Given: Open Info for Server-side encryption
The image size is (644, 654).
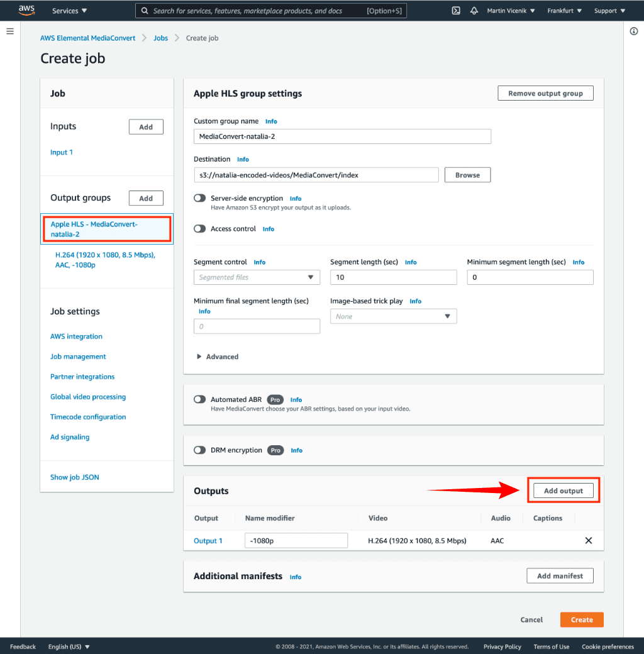Looking at the screenshot, I should 296,199.
